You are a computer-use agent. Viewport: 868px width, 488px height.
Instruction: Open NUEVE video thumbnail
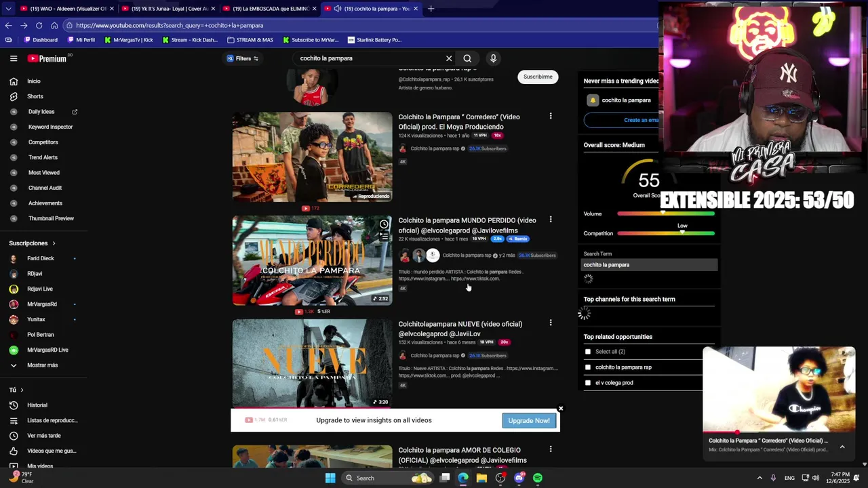pyautogui.click(x=312, y=363)
